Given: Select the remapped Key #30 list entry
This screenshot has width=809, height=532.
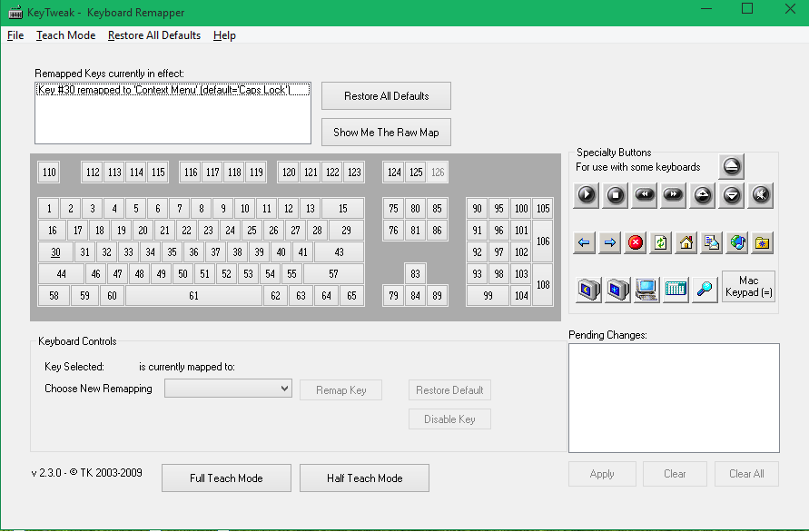Looking at the screenshot, I should point(173,90).
